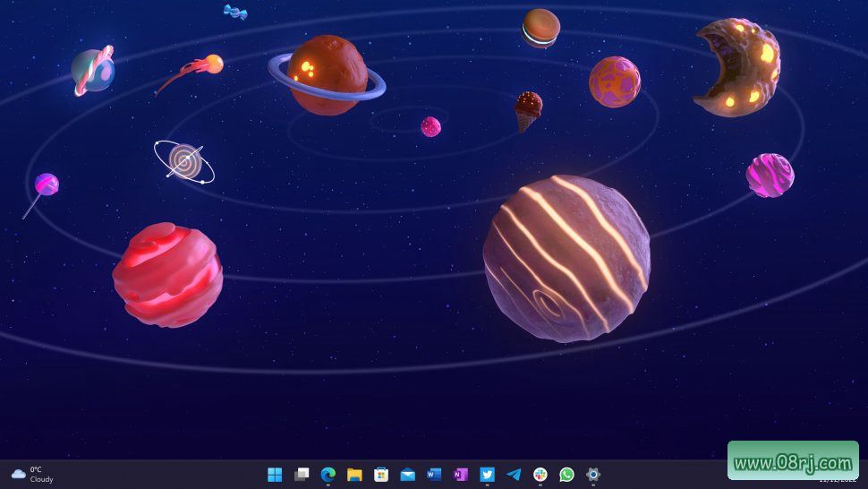Open the Microsoft Store app
The height and width of the screenshot is (489, 868).
(380, 475)
